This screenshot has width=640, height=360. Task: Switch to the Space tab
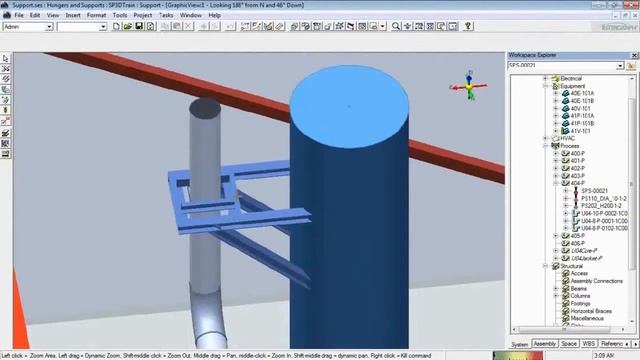click(x=569, y=344)
